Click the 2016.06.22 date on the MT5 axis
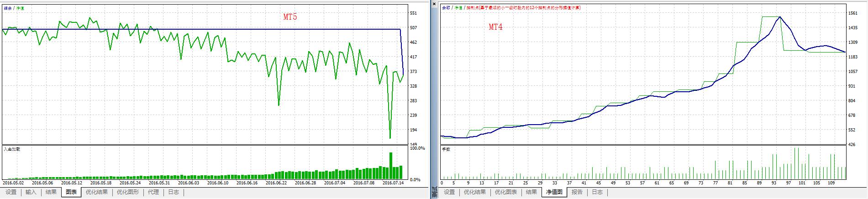 (x=276, y=183)
